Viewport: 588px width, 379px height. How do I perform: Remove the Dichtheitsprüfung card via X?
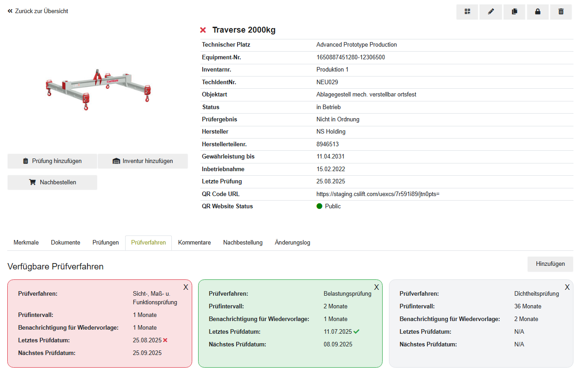(567, 287)
